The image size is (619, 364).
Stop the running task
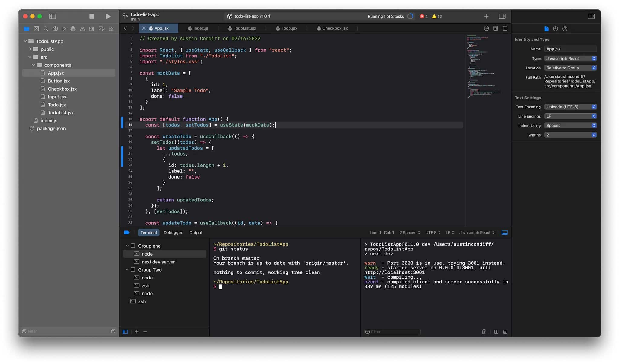(92, 16)
